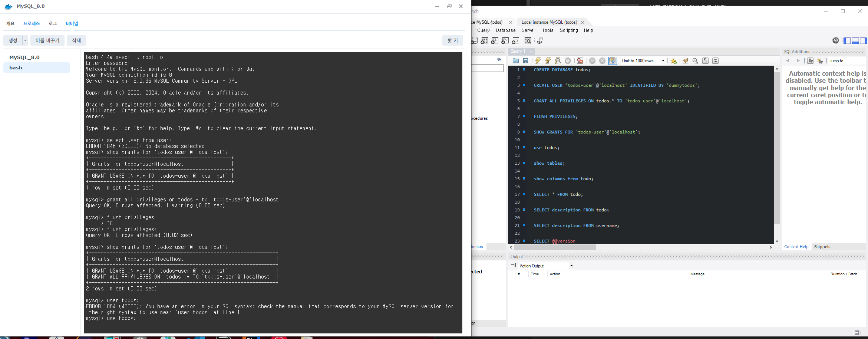Toggle word wrapping in the SQL editor
Screen dimensions: 868x339
click(x=716, y=61)
